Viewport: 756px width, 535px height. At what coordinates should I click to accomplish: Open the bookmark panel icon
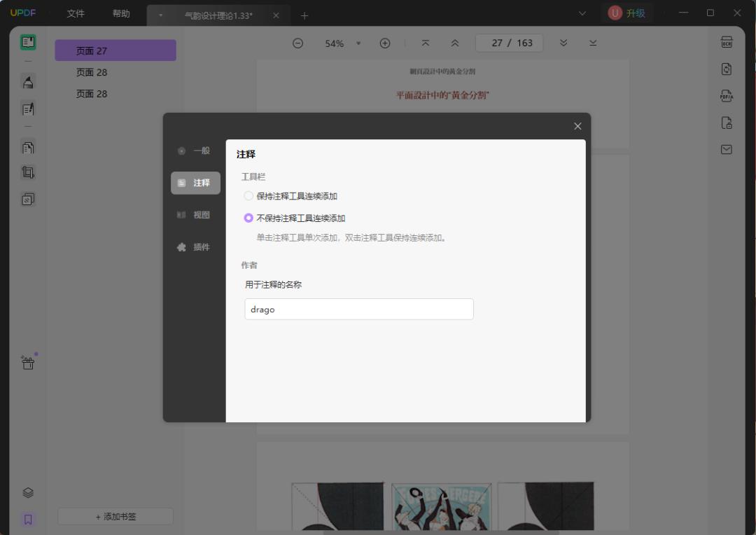pyautogui.click(x=28, y=519)
